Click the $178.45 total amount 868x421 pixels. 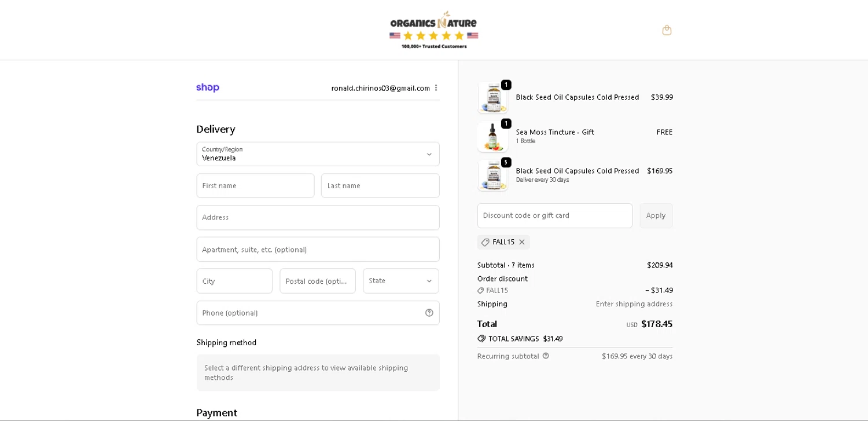pyautogui.click(x=657, y=324)
